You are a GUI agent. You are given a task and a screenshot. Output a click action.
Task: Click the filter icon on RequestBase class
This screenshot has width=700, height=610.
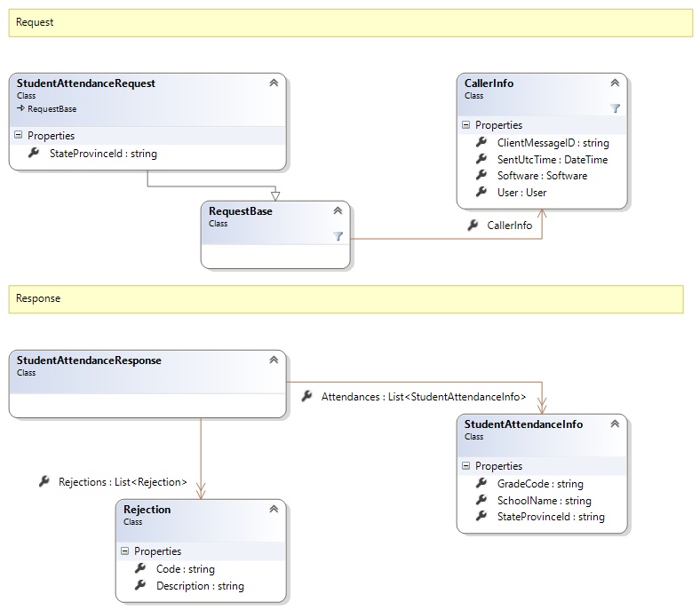[338, 236]
